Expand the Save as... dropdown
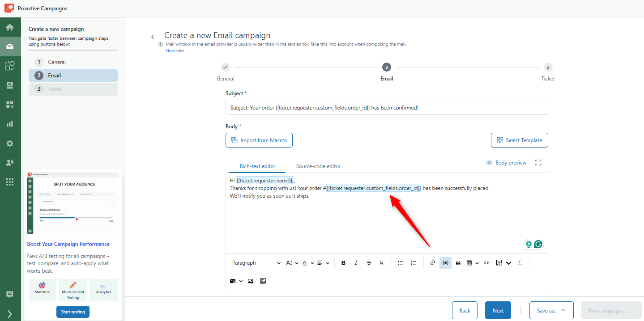Screen dimensions: 644x321 point(551,310)
